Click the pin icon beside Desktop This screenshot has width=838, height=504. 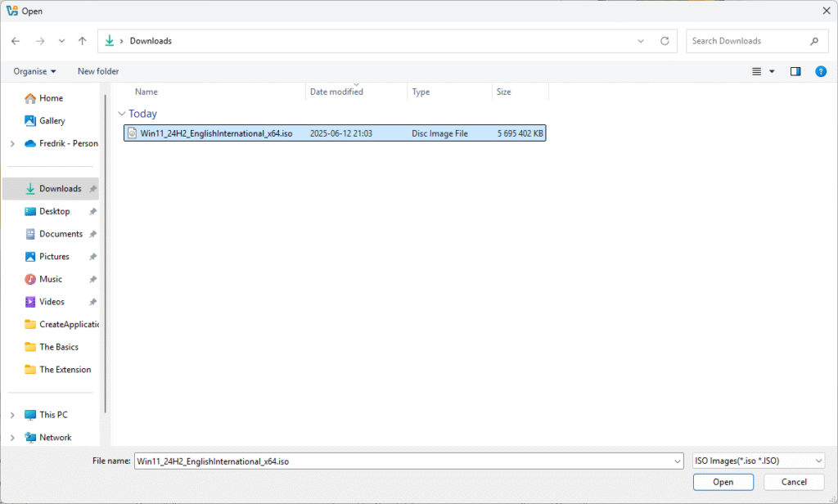[93, 212]
